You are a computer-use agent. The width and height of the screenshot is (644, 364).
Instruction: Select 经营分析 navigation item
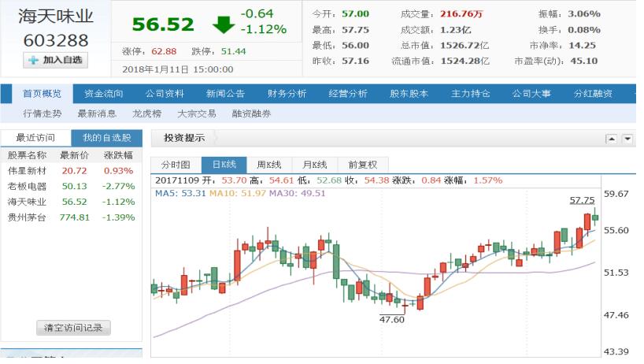point(348,94)
